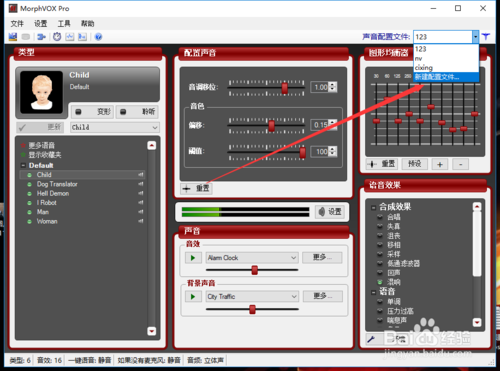The height and width of the screenshot is (371, 500).
Task: Click the MorphVOX Pro title bar app icon
Action: coord(13,8)
